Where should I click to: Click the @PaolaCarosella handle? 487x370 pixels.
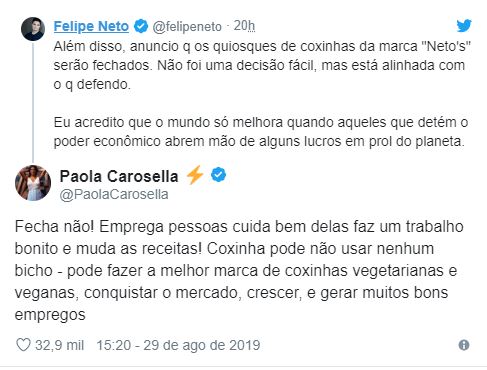pos(114,194)
